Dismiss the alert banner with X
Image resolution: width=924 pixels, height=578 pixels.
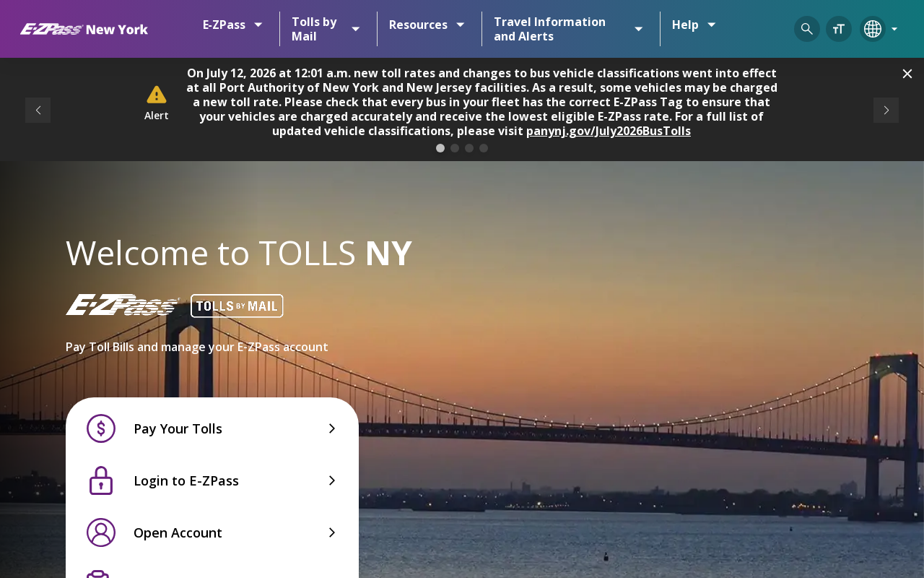[907, 74]
